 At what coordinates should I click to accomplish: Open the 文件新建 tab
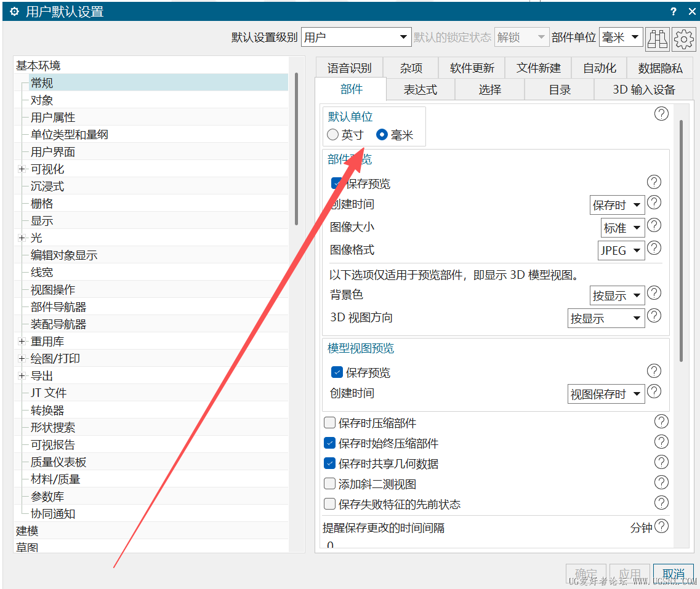coord(538,68)
